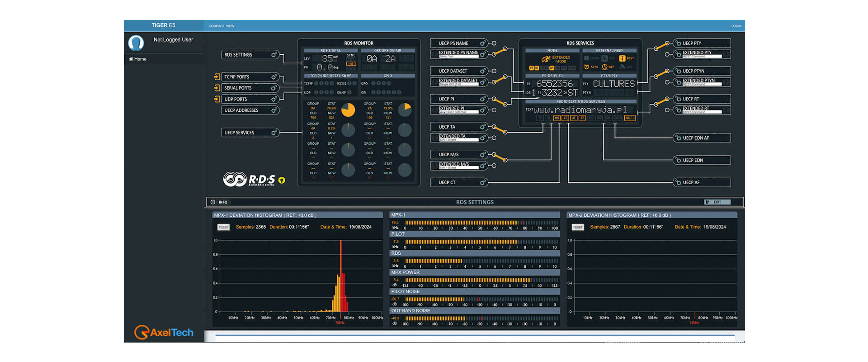Select Compact View in top bar

[x=221, y=26]
